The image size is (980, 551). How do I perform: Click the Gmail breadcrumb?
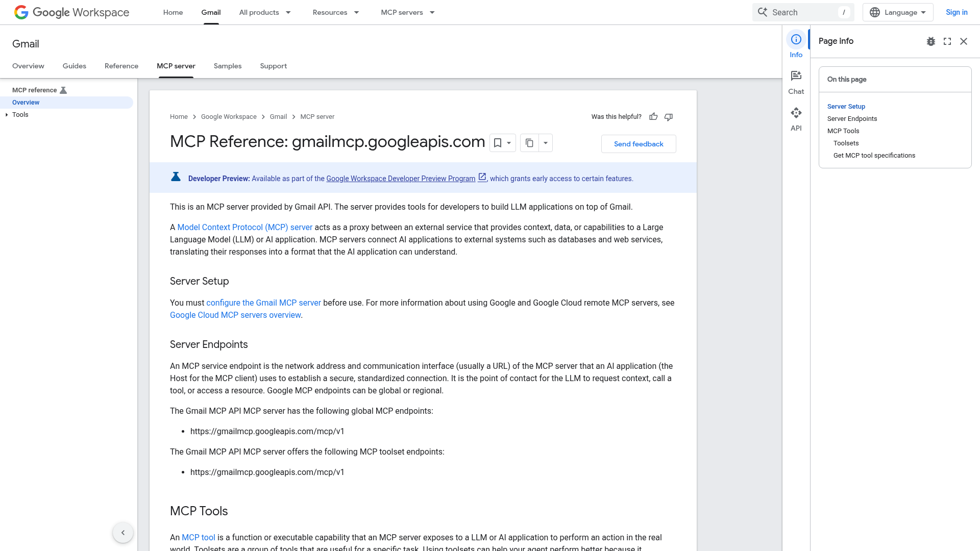[x=278, y=117]
